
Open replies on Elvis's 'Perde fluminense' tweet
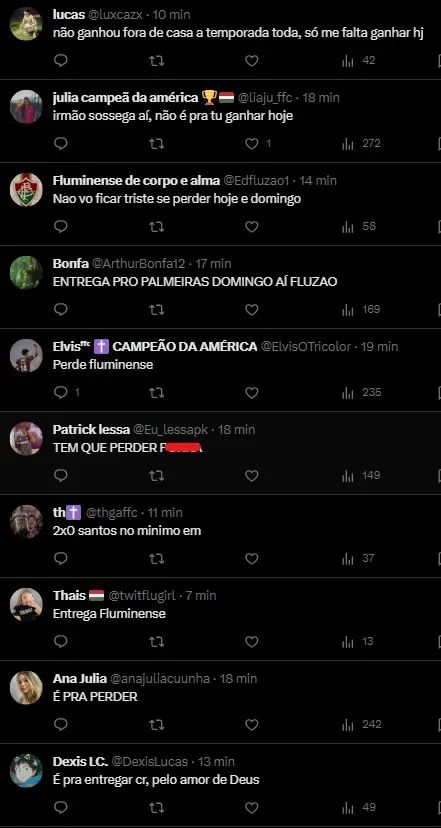coord(67,392)
